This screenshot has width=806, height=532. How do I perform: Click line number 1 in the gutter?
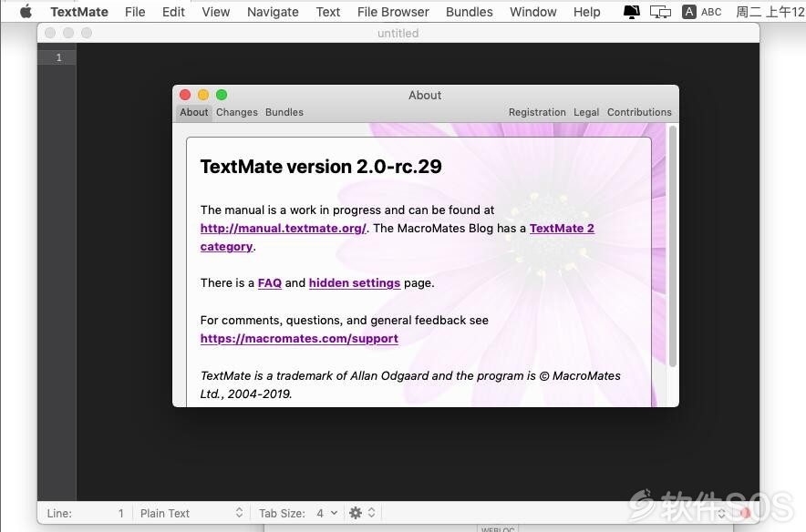(58, 57)
